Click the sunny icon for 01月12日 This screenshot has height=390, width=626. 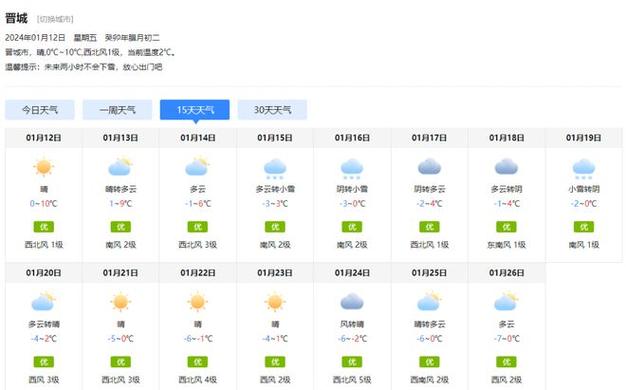click(44, 167)
